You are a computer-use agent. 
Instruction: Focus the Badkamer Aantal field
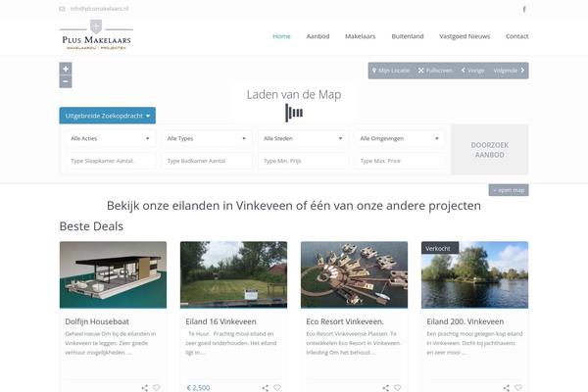[207, 161]
